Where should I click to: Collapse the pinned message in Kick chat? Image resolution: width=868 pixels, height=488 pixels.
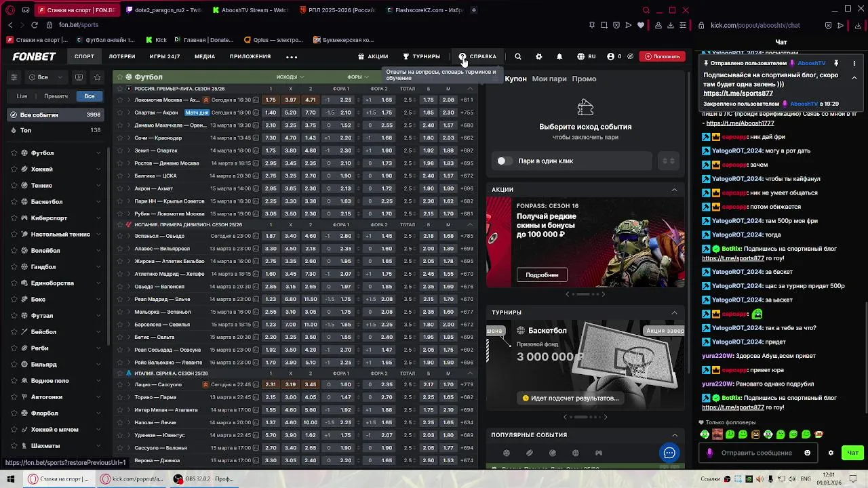[854, 78]
